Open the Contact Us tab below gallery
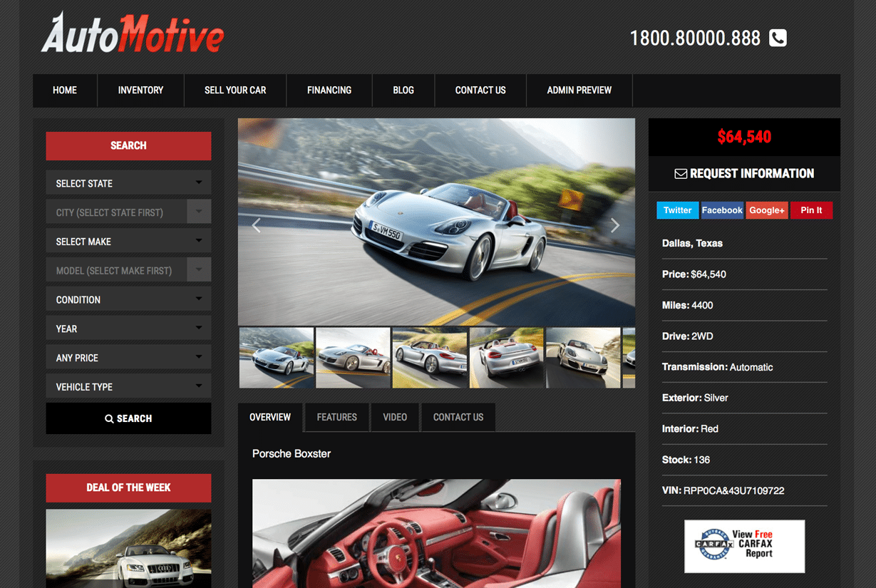Screen dimensions: 876x588 (458, 418)
